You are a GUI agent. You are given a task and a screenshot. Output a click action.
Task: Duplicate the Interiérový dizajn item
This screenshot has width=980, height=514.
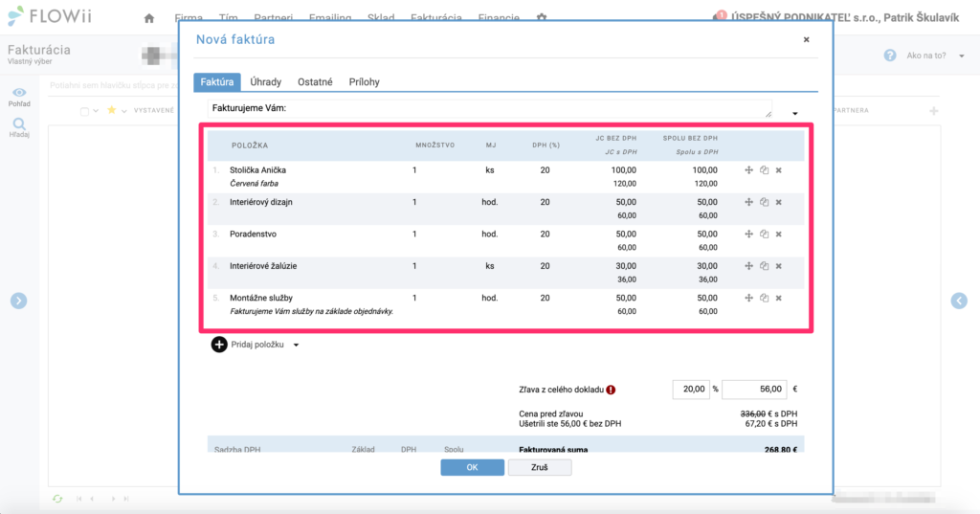point(764,202)
